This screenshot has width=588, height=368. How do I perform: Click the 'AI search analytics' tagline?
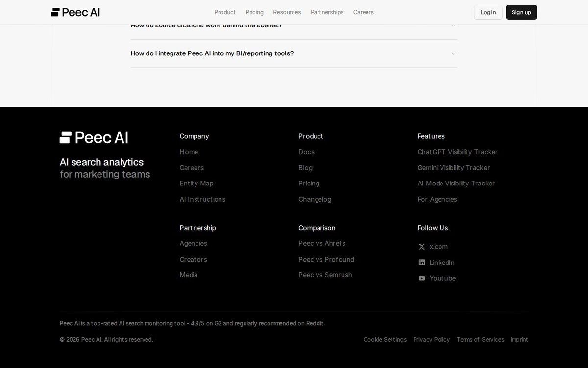pyautogui.click(x=102, y=162)
